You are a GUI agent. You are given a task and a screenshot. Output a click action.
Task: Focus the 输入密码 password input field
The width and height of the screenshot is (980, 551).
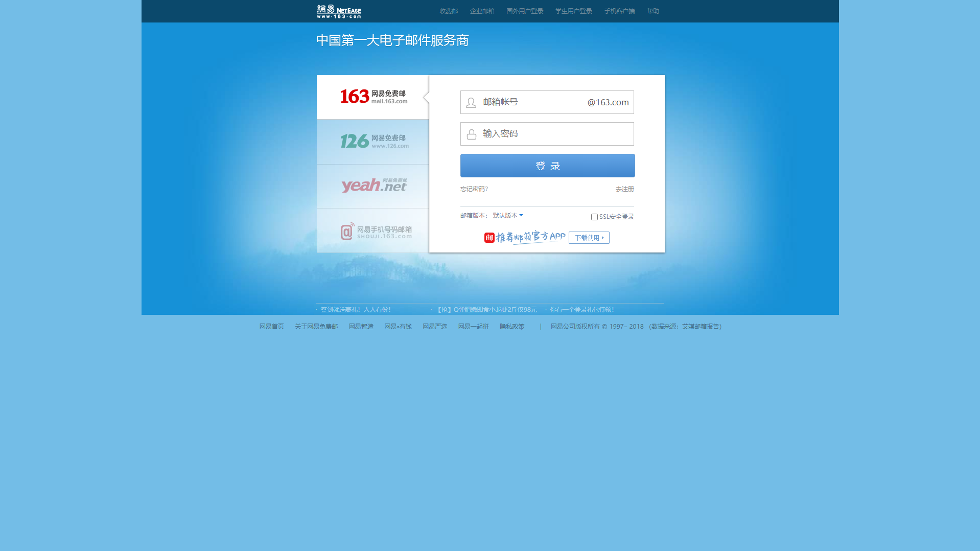pos(547,134)
